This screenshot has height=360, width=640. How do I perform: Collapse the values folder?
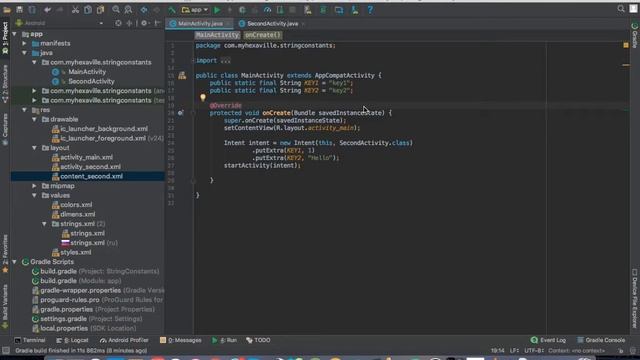click(x=34, y=195)
